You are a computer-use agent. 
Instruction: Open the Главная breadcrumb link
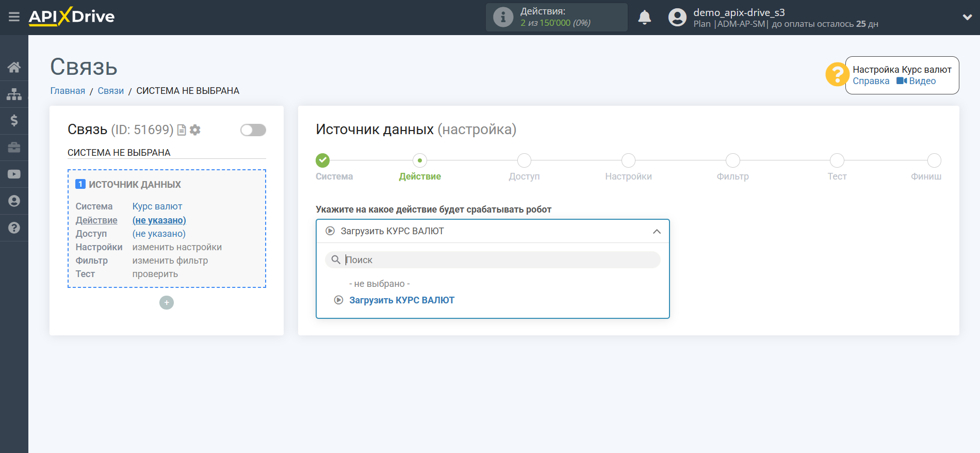coord(68,91)
